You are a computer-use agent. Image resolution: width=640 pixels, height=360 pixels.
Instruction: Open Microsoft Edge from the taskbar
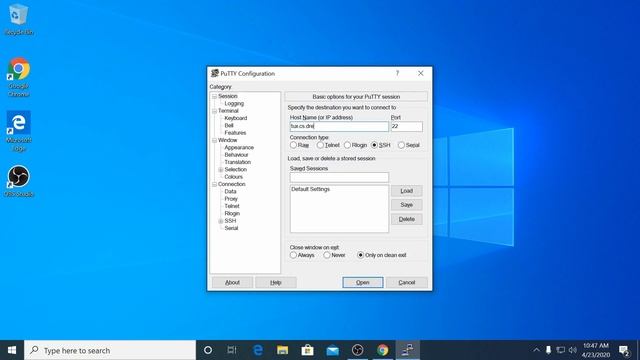click(x=258, y=350)
